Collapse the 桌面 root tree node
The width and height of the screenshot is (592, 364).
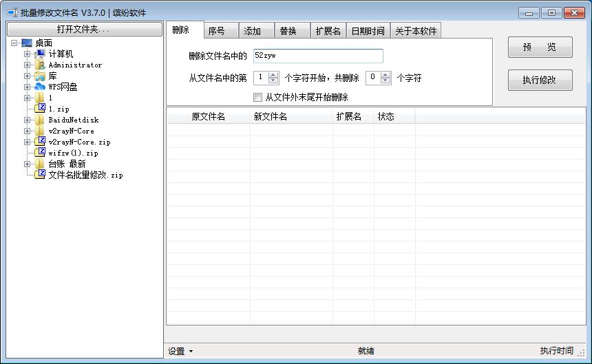click(14, 43)
